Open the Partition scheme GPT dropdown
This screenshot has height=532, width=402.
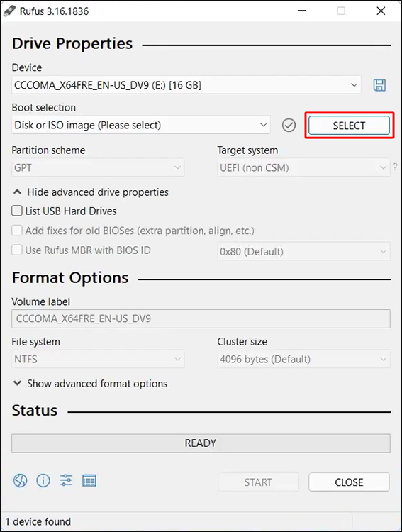[98, 167]
